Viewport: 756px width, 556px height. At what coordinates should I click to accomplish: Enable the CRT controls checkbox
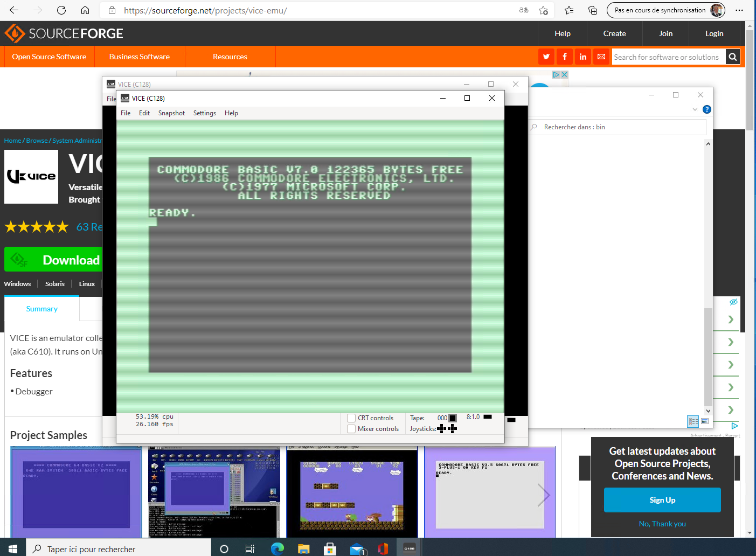coord(351,418)
